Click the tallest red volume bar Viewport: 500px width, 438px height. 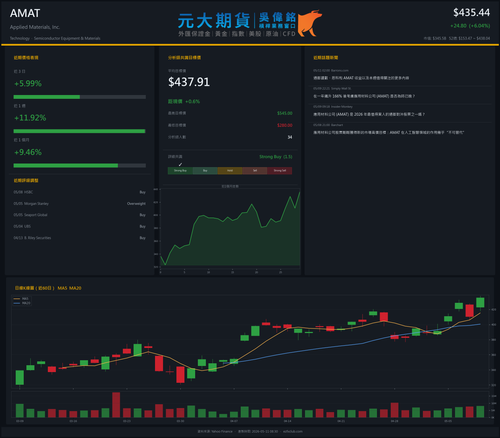[x=116, y=405]
